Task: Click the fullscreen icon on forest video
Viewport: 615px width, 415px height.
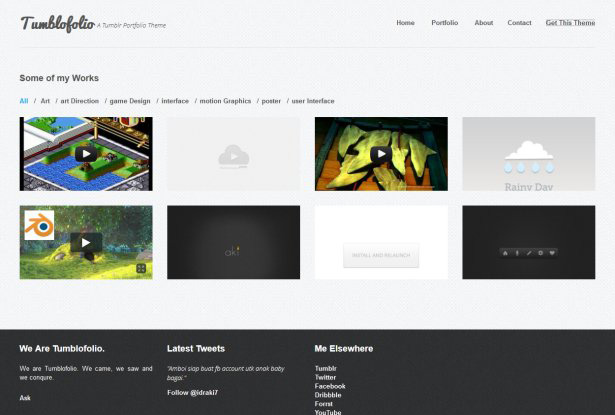Action: pyautogui.click(x=141, y=268)
